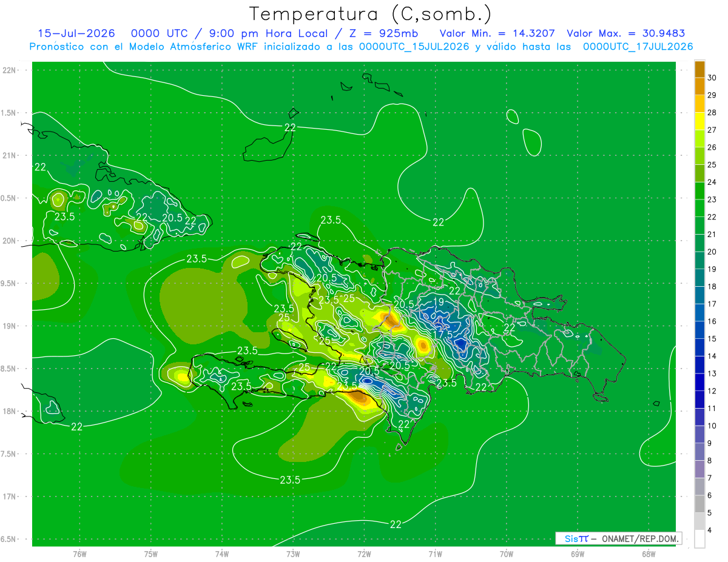728x562 pixels.
Task: Click the legend scale label '27'
Action: pos(713,130)
